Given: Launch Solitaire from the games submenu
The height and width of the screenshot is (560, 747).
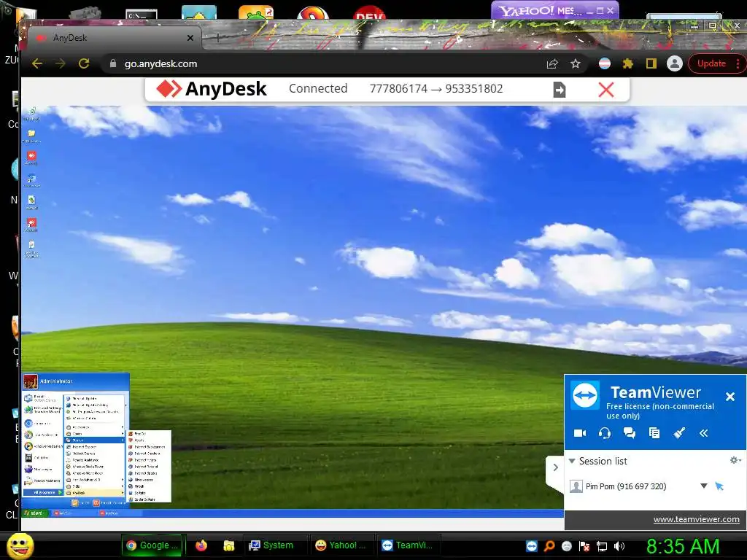Looking at the screenshot, I should click(148, 493).
